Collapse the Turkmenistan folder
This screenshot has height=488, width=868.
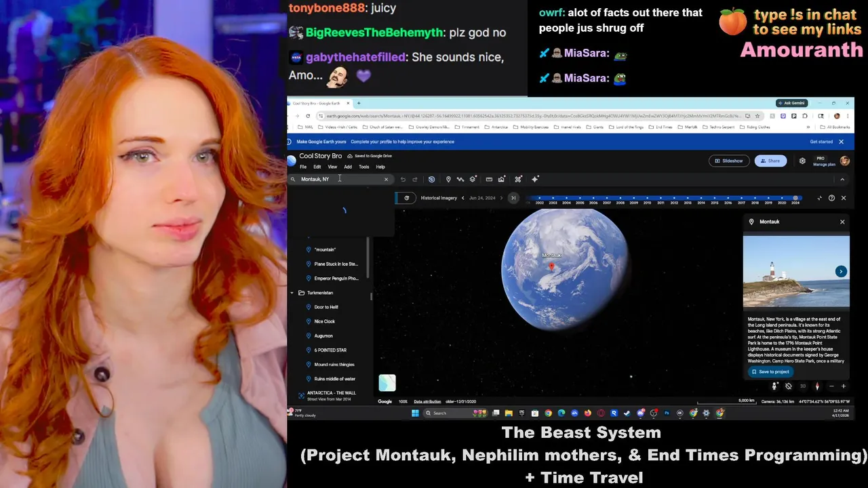[292, 293]
